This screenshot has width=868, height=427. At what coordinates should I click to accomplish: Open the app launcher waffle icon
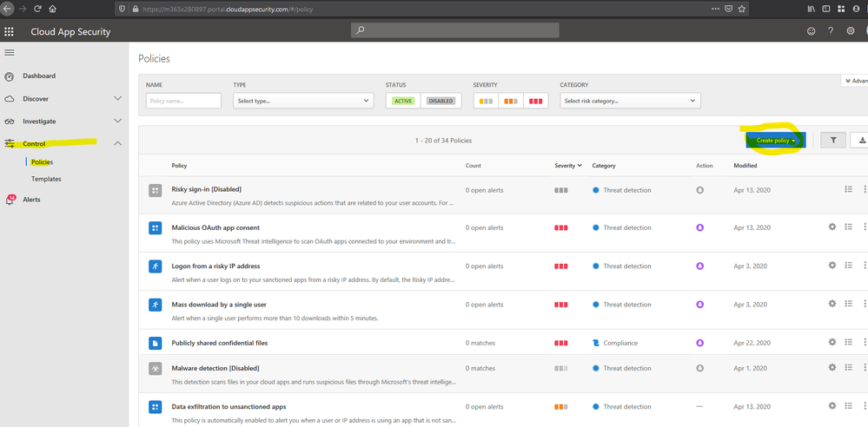click(x=9, y=31)
